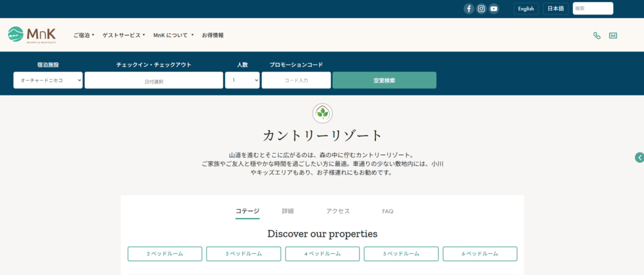644x275 pixels.
Task: Filter by 2 ベッドルーム
Action: point(165,254)
